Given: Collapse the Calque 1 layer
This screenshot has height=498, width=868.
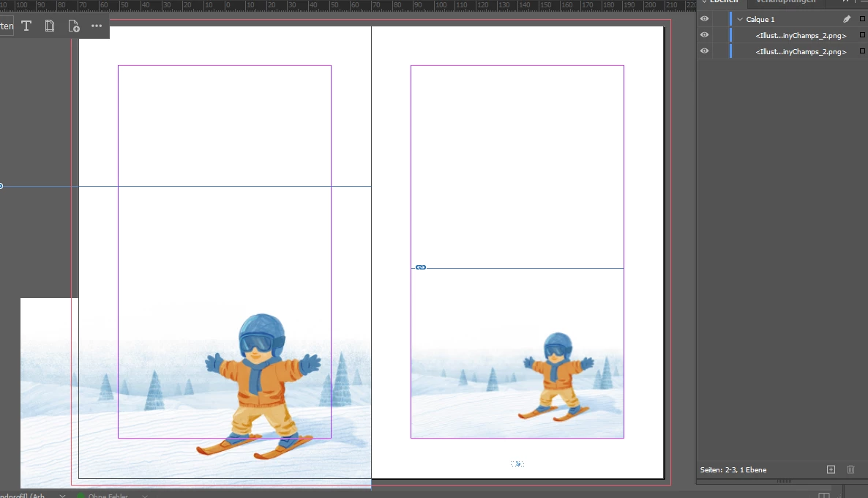Looking at the screenshot, I should point(740,19).
